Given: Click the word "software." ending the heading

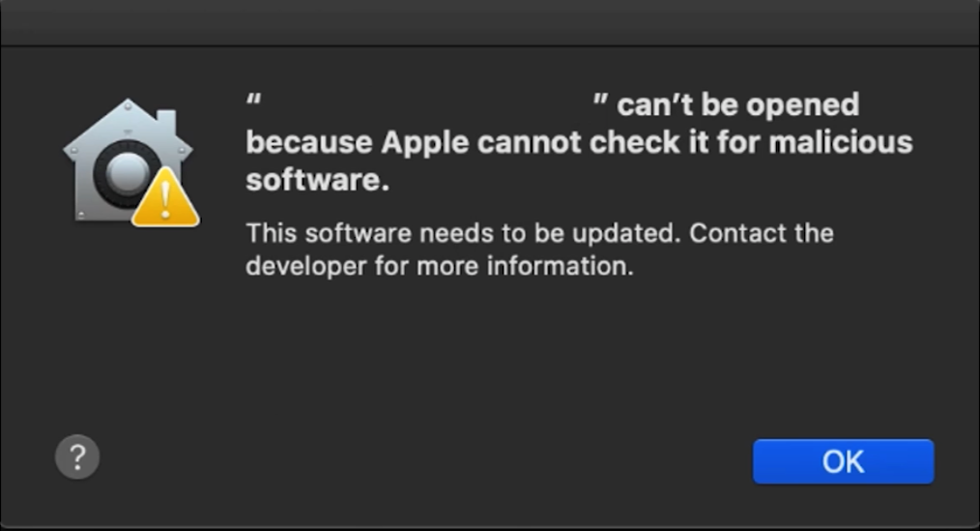Looking at the screenshot, I should (x=318, y=180).
